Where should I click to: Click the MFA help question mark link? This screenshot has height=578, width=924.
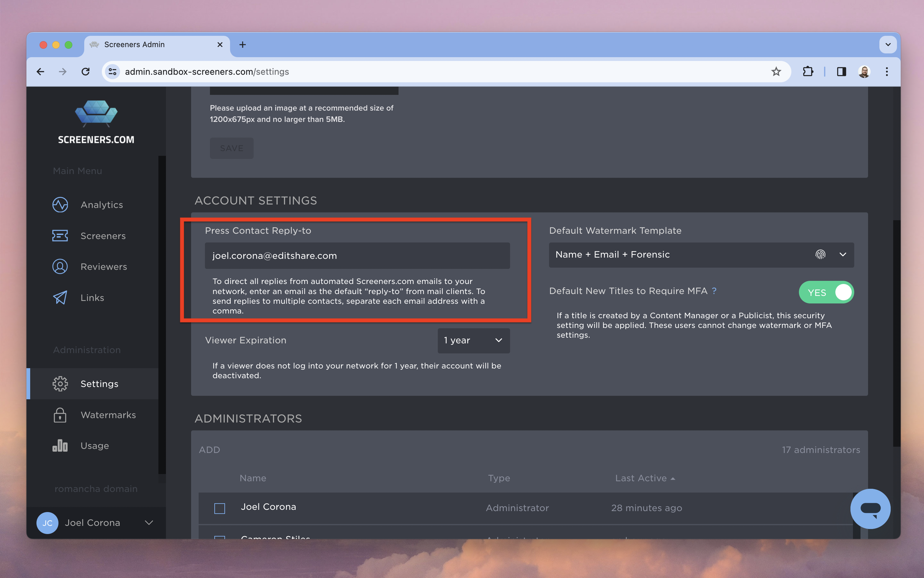point(714,291)
